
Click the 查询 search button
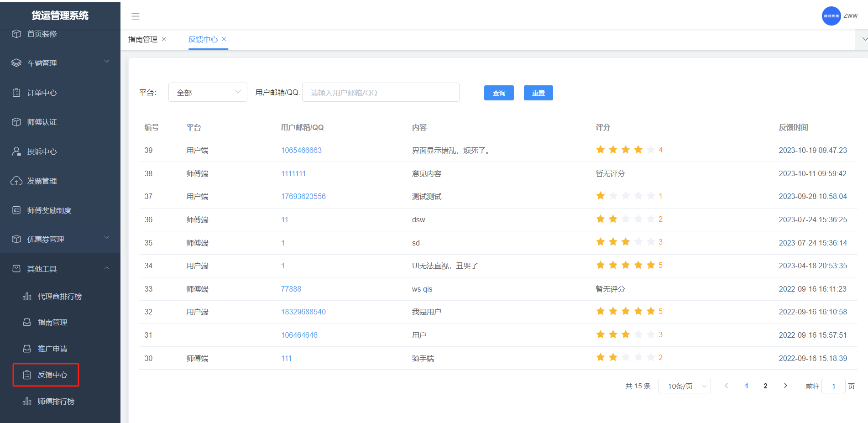tap(498, 93)
